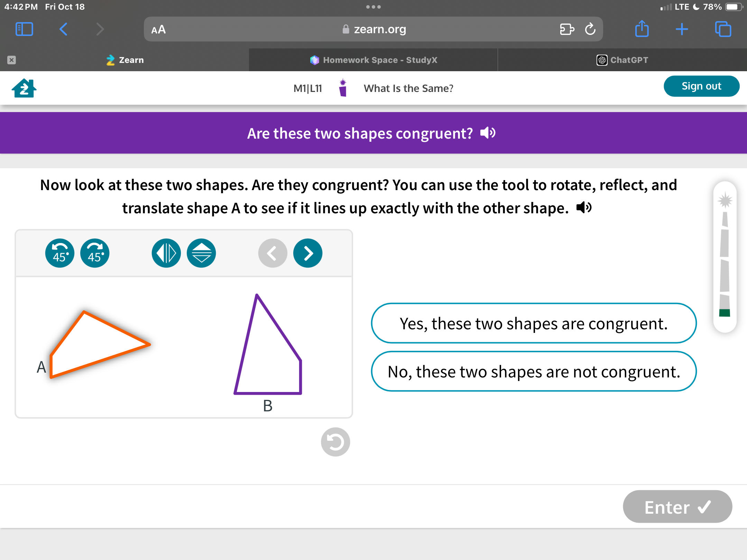Show Safari tab overview

point(723,29)
